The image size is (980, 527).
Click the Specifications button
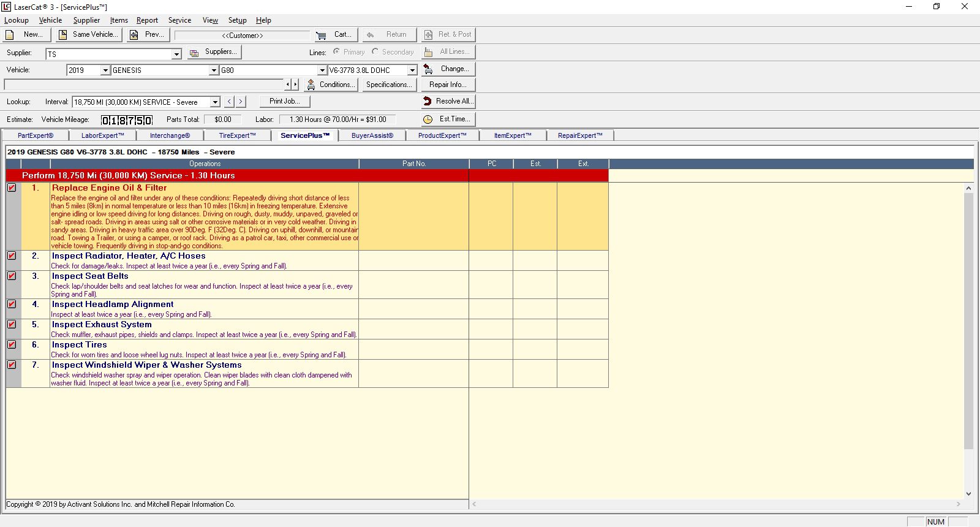(388, 85)
